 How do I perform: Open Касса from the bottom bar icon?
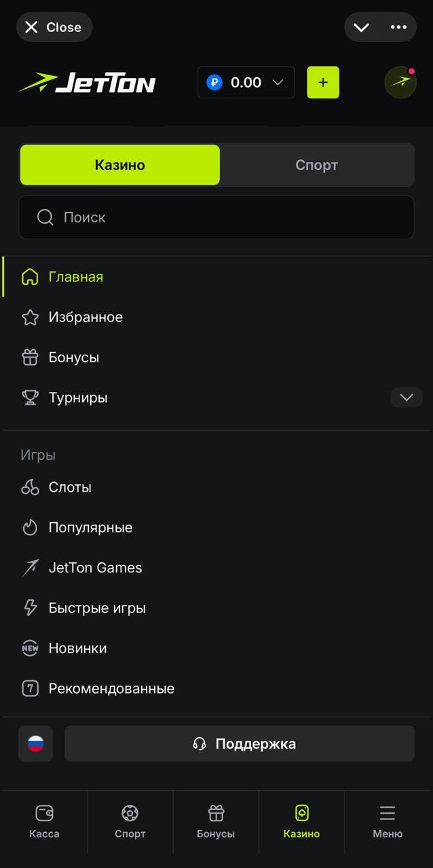point(43,812)
